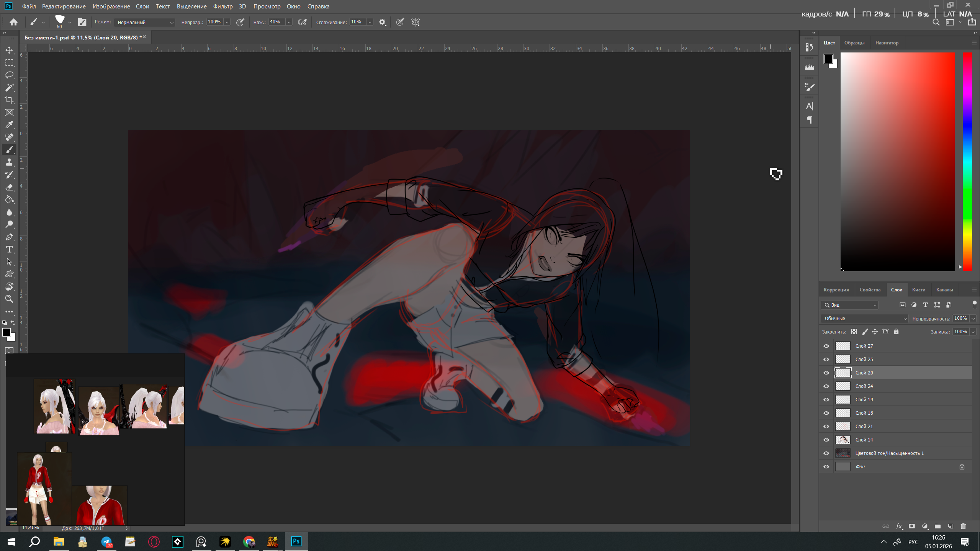Switch to the Каналы tab
Viewport: 980px width, 551px height.
(944, 290)
